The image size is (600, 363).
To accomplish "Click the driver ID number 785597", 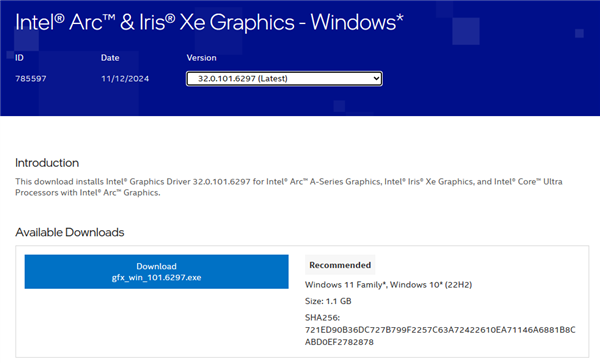I will [31, 78].
